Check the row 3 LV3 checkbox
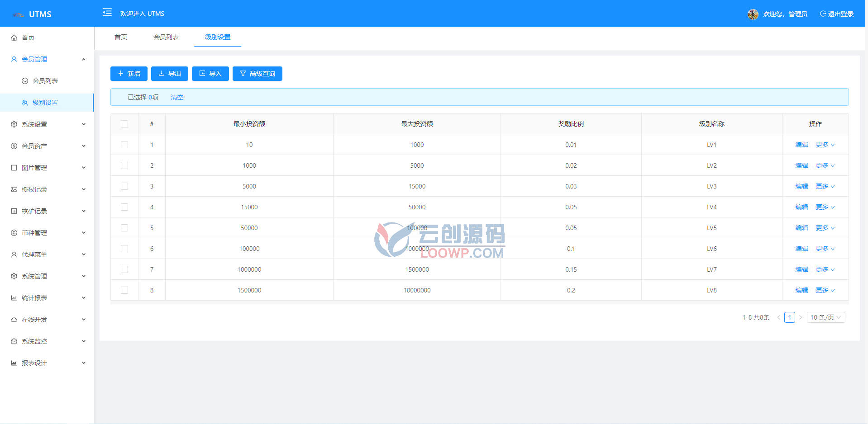The image size is (868, 424). pos(124,186)
